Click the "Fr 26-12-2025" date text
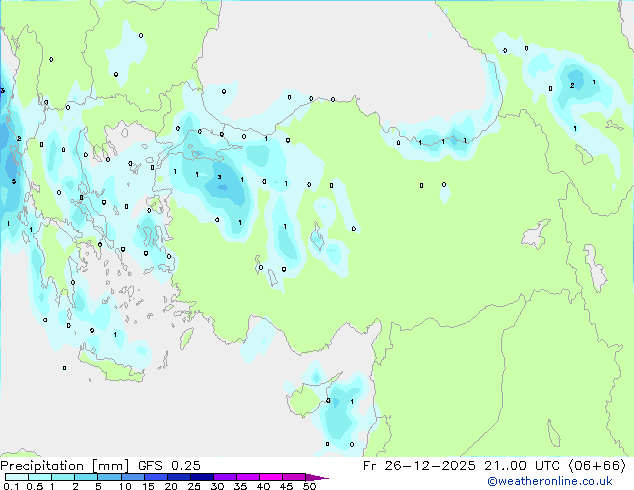Screen dimensions: 634x490 point(419,466)
